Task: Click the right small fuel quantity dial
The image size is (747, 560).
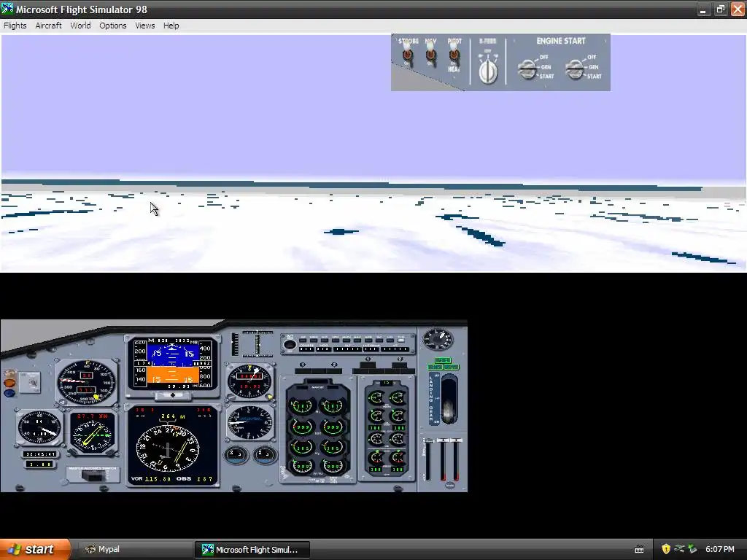Action: coord(265,455)
